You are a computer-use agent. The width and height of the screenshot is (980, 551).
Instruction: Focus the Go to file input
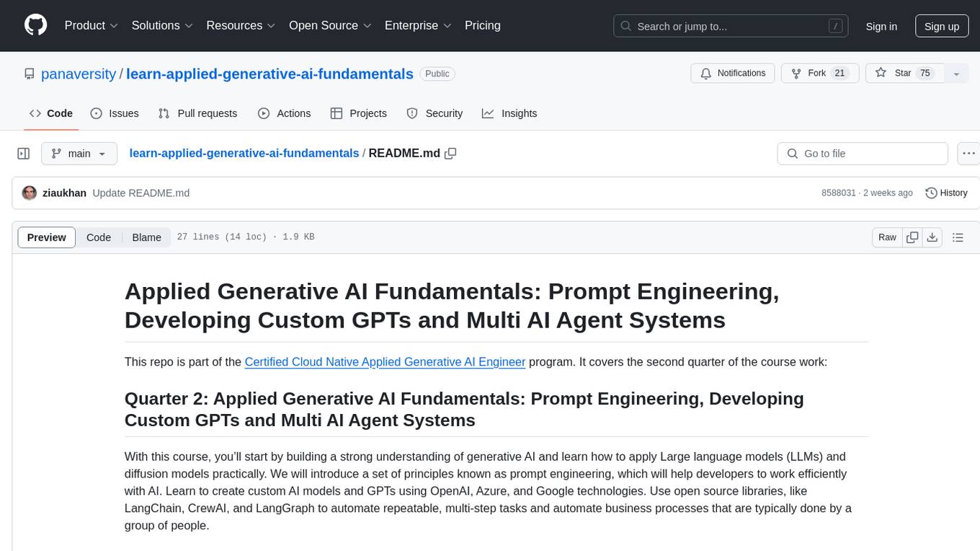click(x=863, y=154)
